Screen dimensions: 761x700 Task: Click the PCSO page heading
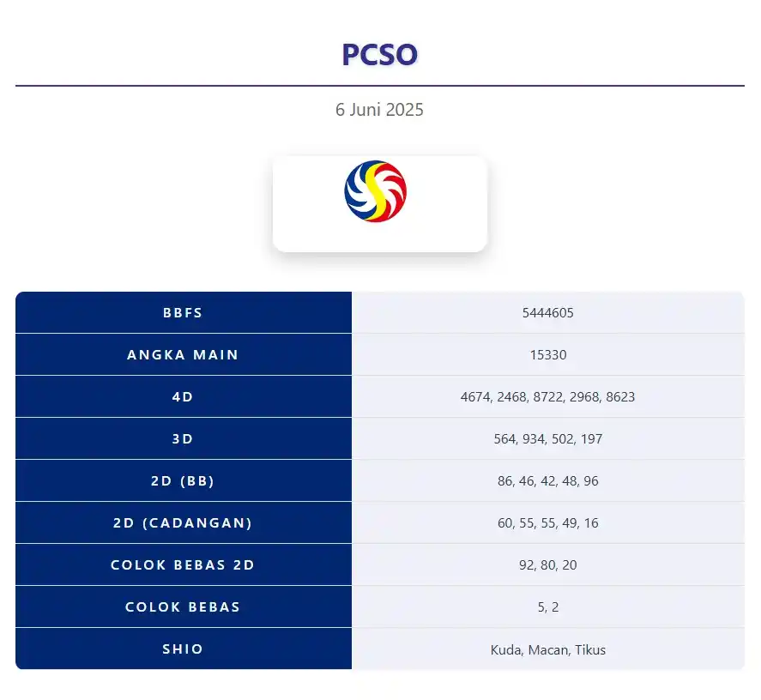coord(379,54)
